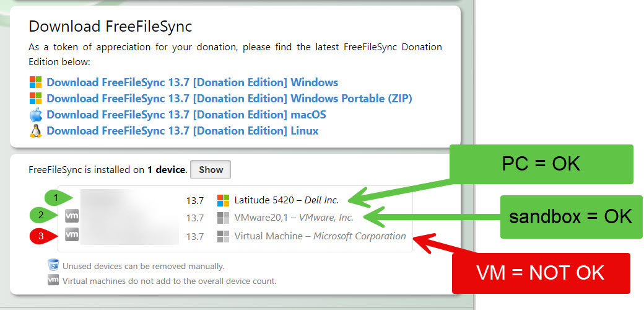Image resolution: width=644 pixels, height=310 pixels.
Task: Select the Latitude 5420 – Dell Inc. device entry
Action: point(286,200)
